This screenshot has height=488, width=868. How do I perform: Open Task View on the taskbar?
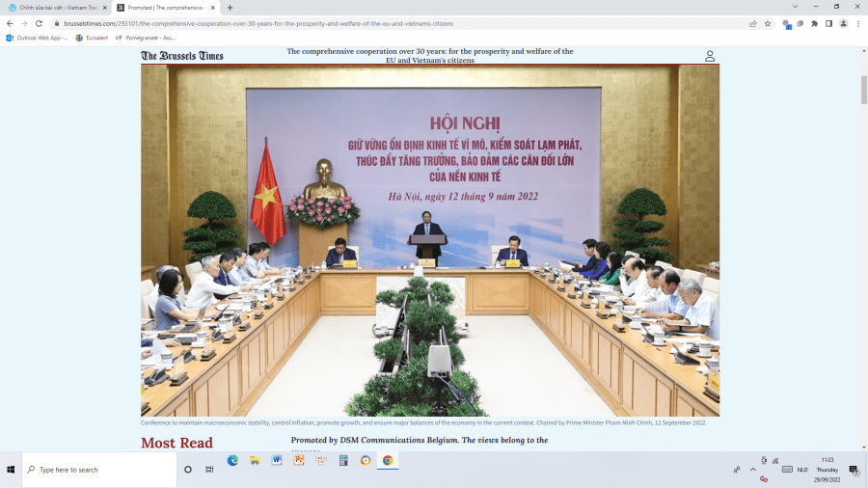tap(209, 469)
